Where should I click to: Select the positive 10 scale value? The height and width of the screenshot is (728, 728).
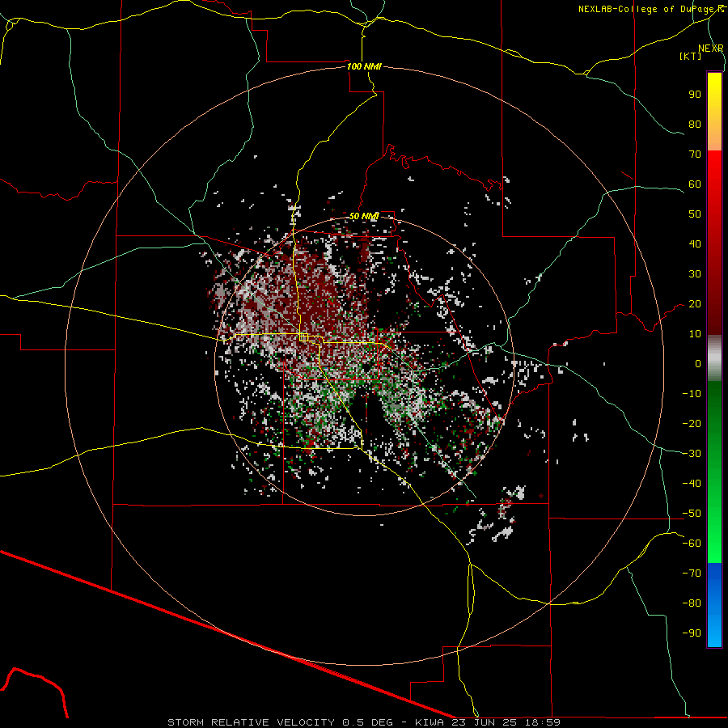pos(695,334)
